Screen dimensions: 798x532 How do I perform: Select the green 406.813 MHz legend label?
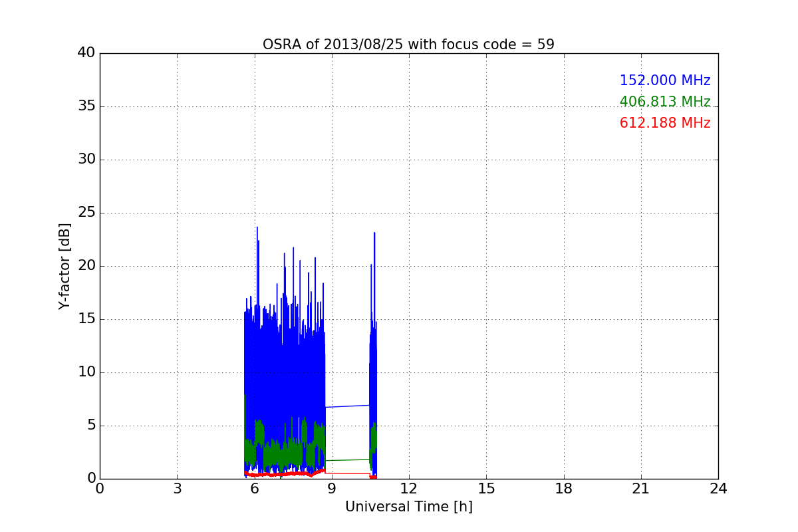665,102
